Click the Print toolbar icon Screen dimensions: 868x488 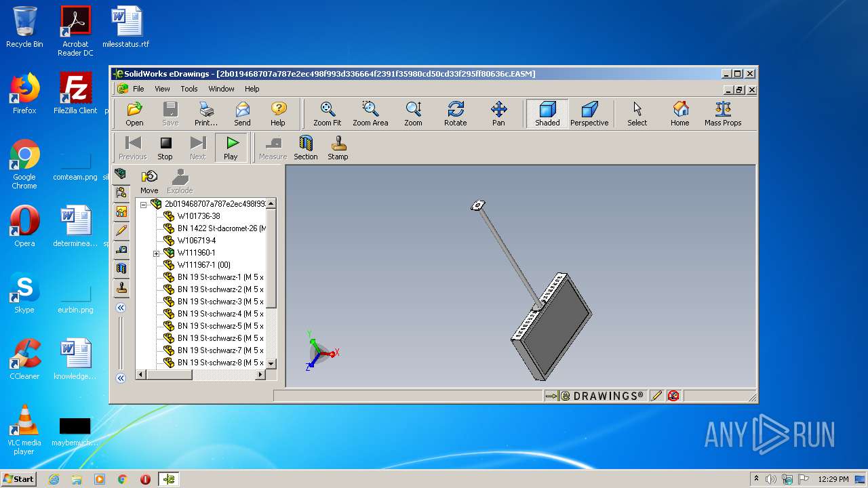pyautogui.click(x=206, y=114)
